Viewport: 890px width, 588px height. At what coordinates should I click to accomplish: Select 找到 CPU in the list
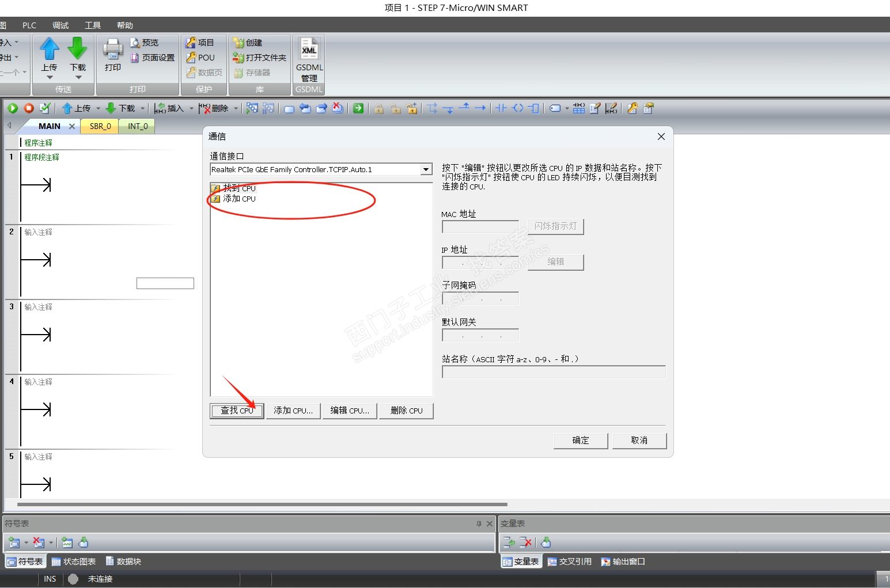233,188
